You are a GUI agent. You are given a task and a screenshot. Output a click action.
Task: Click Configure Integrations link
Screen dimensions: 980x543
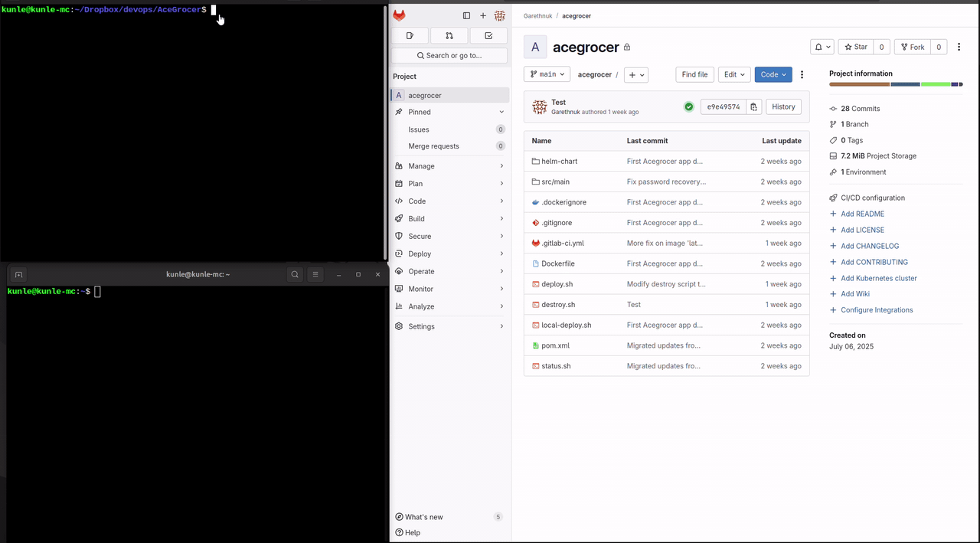pos(877,310)
